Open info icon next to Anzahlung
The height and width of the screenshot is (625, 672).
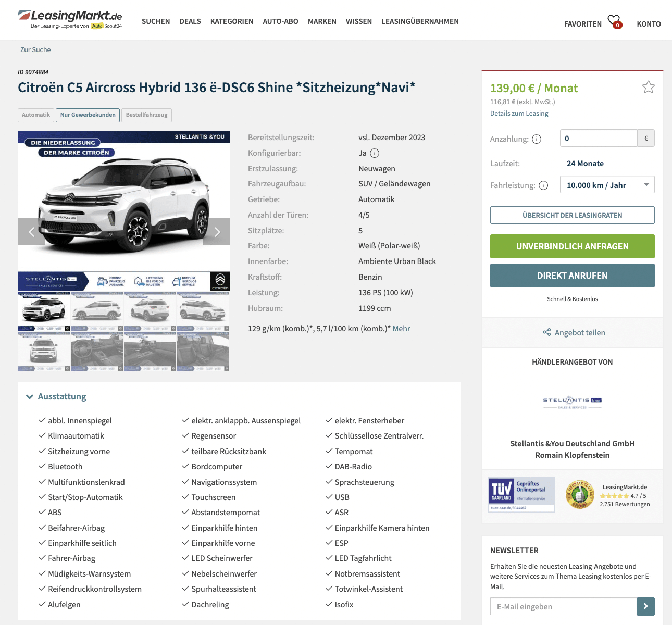point(537,139)
